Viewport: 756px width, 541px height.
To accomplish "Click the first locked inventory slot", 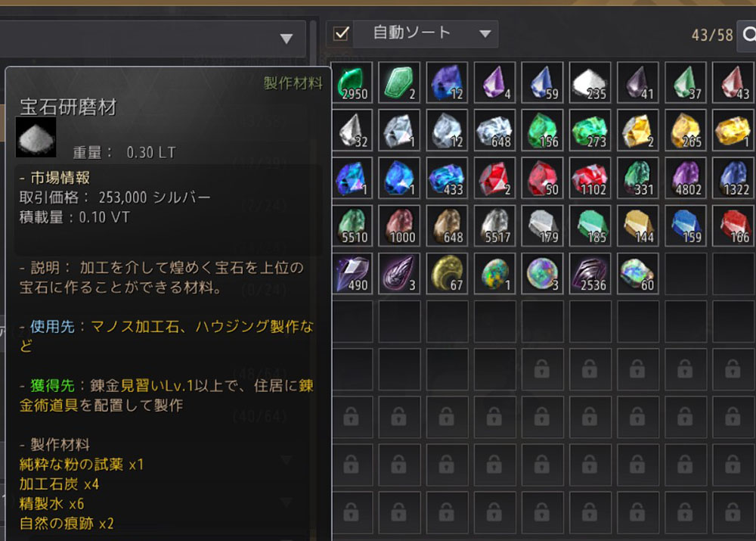I will pyautogui.click(x=542, y=369).
